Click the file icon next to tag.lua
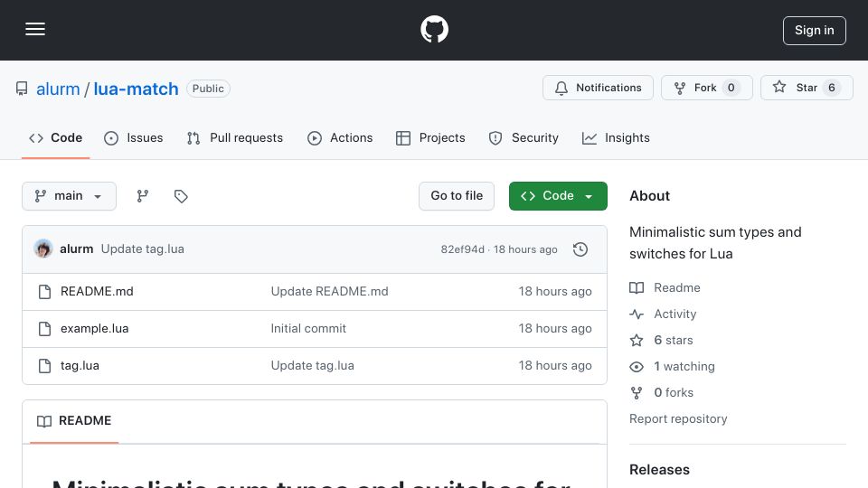 pos(45,366)
